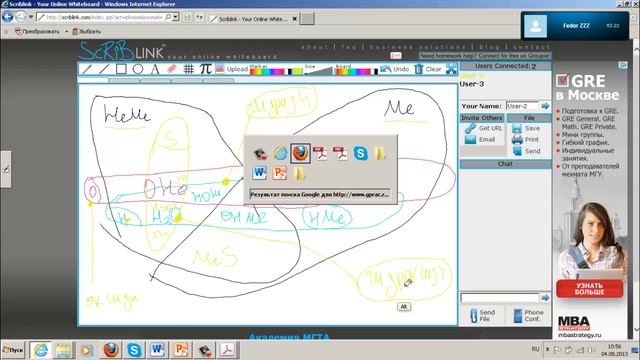640x360 pixels.
Task: Open PowerPoint from the taskbar
Action: [180, 350]
